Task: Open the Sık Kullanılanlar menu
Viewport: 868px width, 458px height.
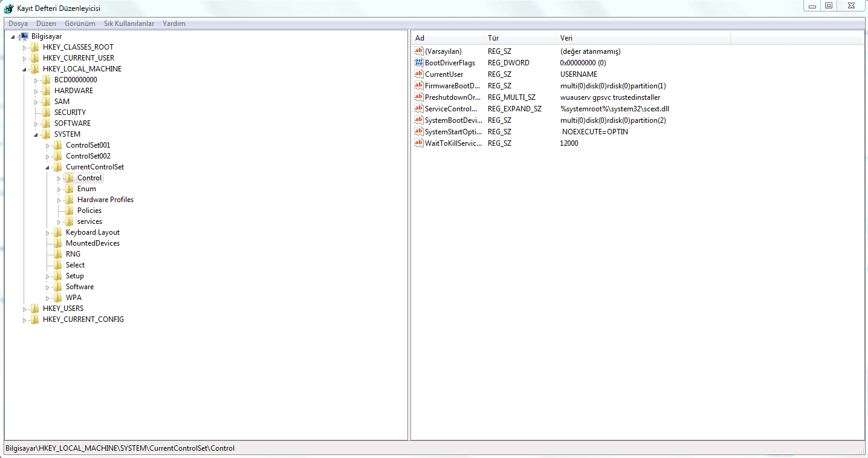Action: point(129,24)
